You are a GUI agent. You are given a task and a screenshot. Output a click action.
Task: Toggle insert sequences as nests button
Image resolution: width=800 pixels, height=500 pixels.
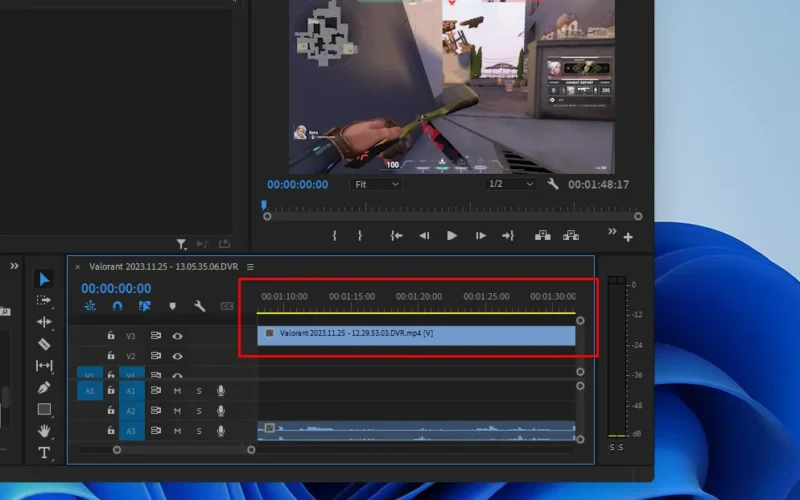coord(90,306)
